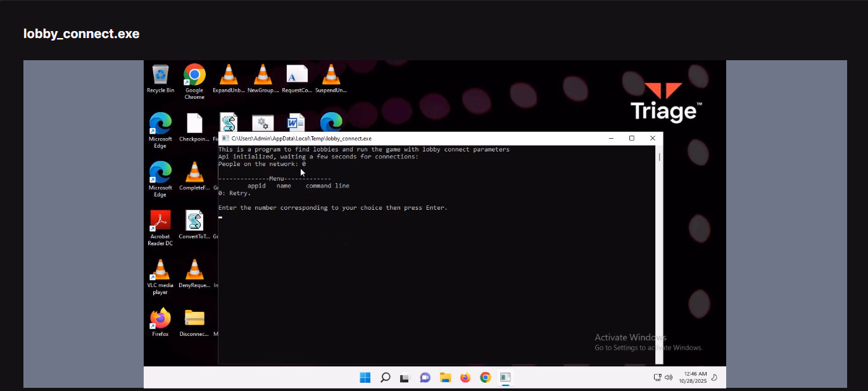Select the ConvertToT... script file icon
868x391 pixels.
point(194,222)
